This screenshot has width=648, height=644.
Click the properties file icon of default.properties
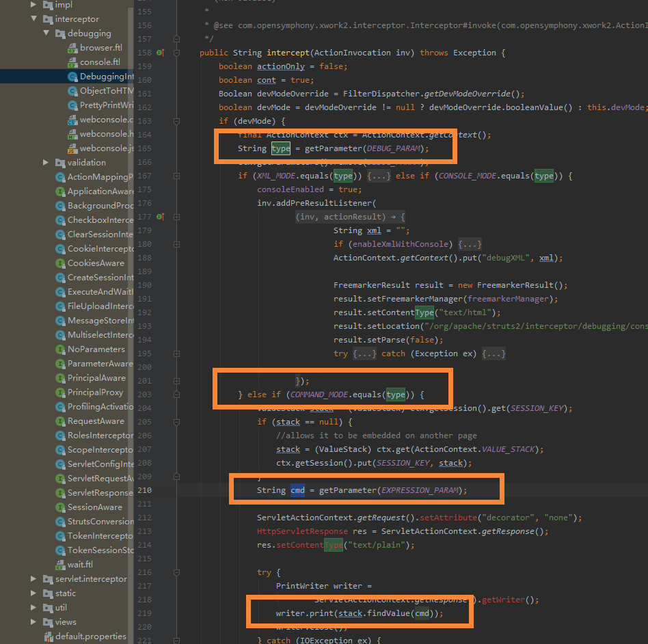point(49,636)
